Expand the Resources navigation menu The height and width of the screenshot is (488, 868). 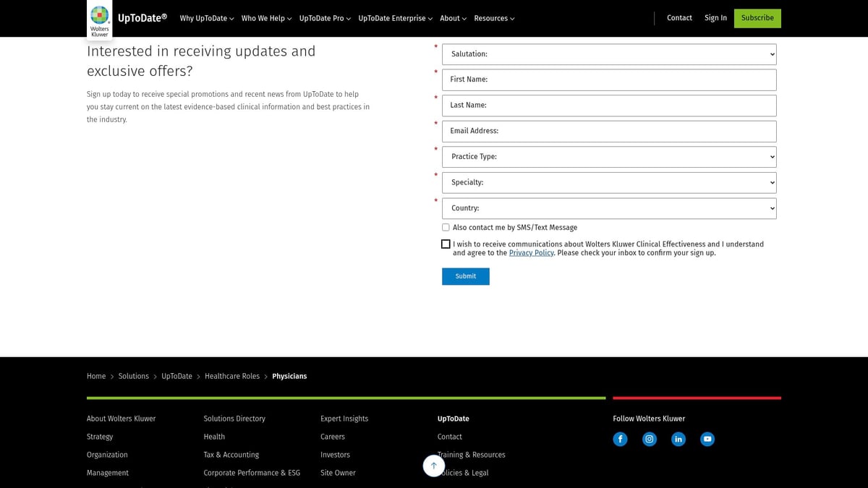point(494,19)
